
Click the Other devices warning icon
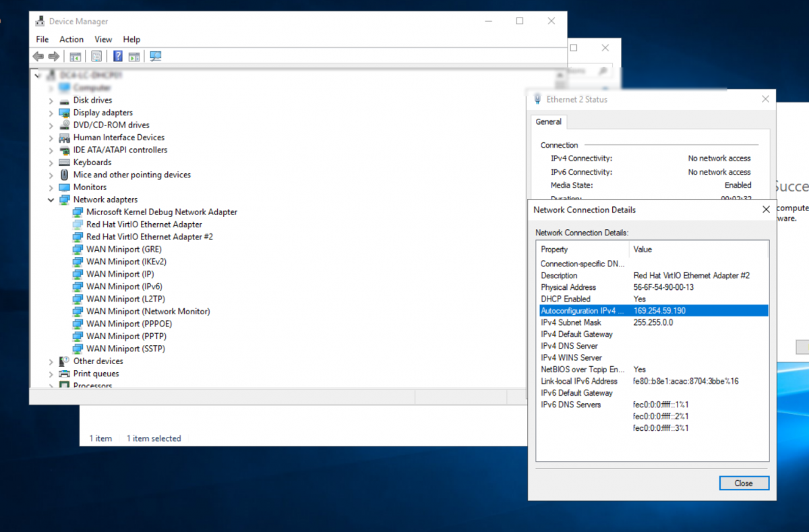click(x=64, y=361)
